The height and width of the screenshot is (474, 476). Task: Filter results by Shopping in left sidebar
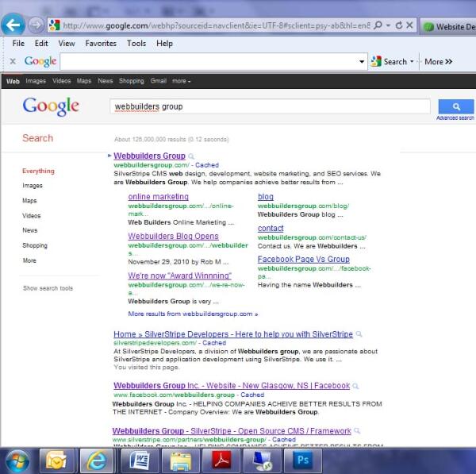tap(35, 245)
